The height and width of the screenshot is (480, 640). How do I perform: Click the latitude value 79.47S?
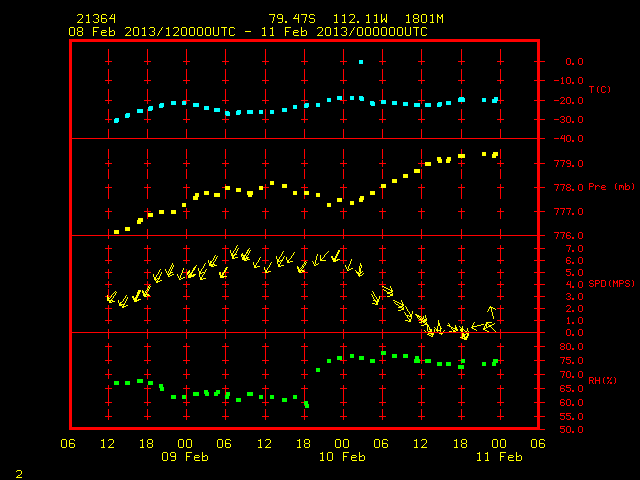click(292, 19)
